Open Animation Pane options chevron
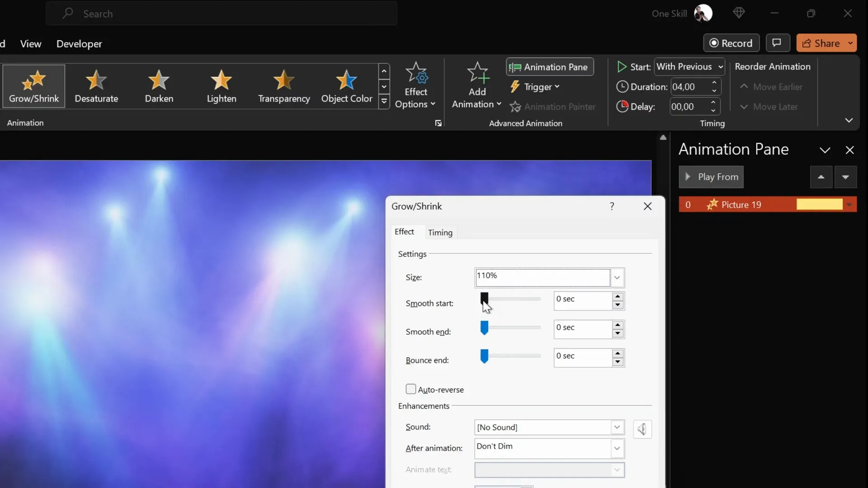Image resolution: width=868 pixels, height=488 pixels. tap(825, 150)
